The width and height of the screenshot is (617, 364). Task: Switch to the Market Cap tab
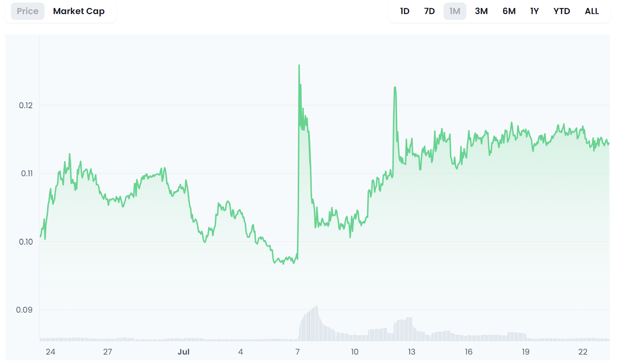point(79,11)
